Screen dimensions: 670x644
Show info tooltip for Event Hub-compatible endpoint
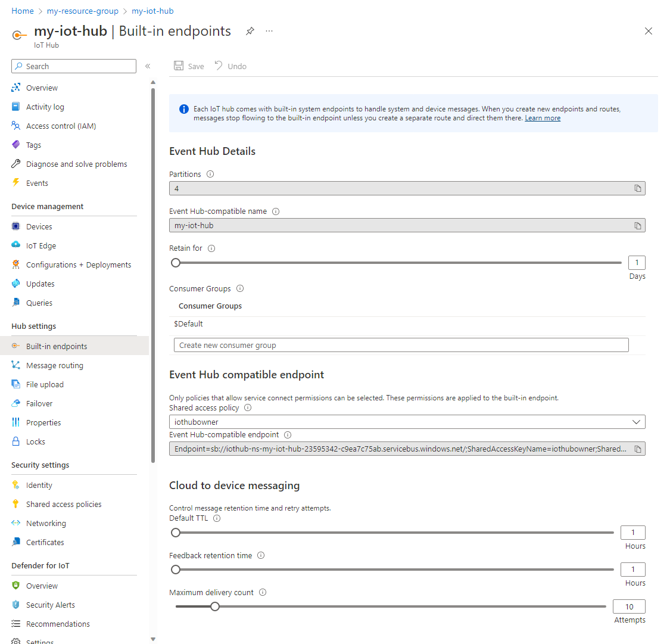[x=288, y=435]
